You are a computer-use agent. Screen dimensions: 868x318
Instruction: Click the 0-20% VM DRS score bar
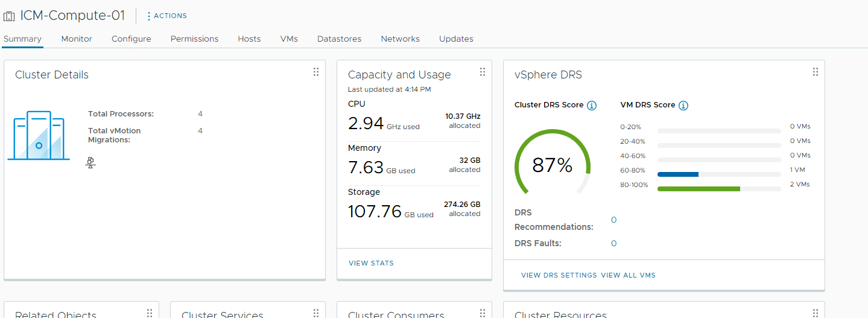tap(719, 131)
